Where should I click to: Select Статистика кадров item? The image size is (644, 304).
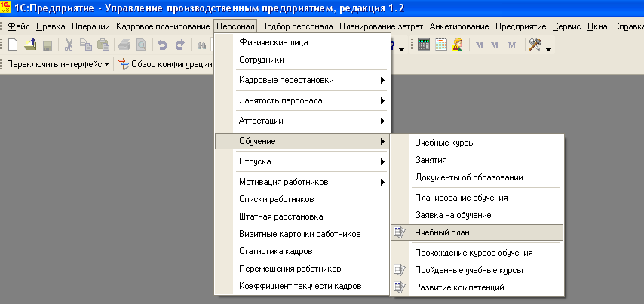(x=302, y=251)
